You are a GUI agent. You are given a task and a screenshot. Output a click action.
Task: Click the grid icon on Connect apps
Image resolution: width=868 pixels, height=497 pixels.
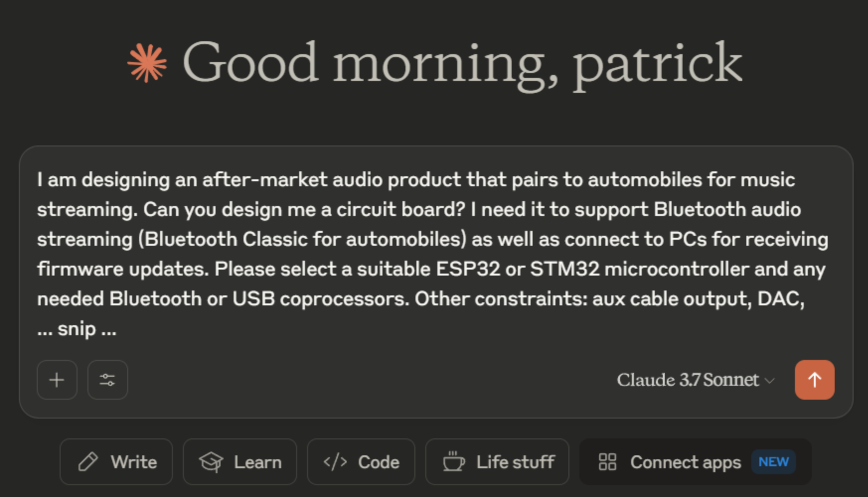(607, 462)
